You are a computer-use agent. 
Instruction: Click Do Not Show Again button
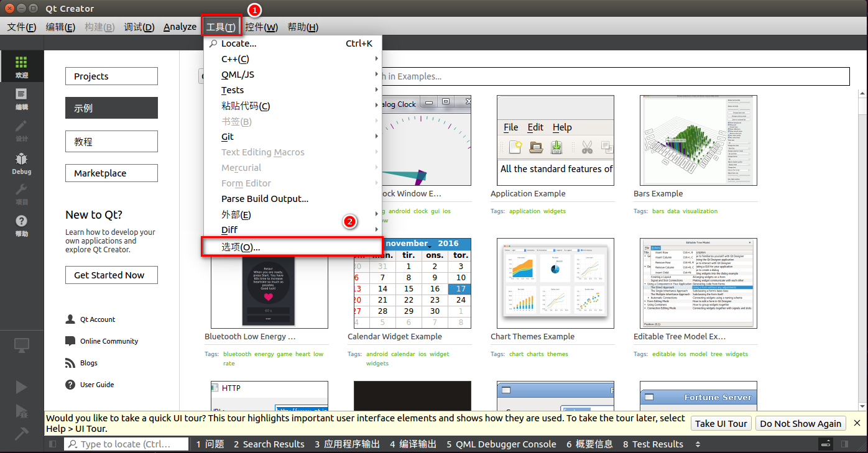[801, 423]
